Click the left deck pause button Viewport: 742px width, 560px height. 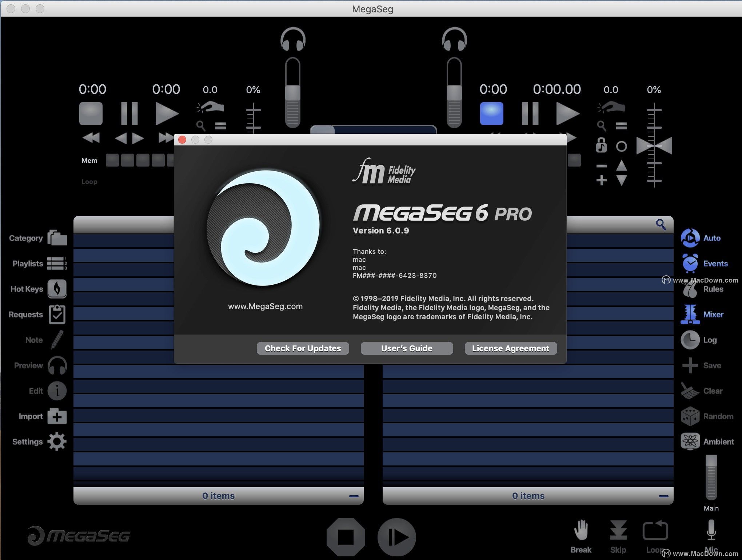coord(129,113)
